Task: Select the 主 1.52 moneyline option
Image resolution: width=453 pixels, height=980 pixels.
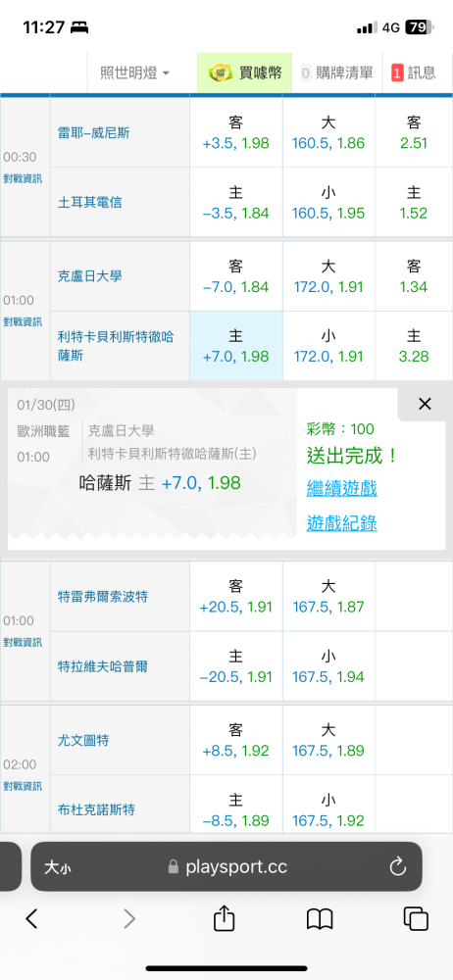Action: coord(414,202)
